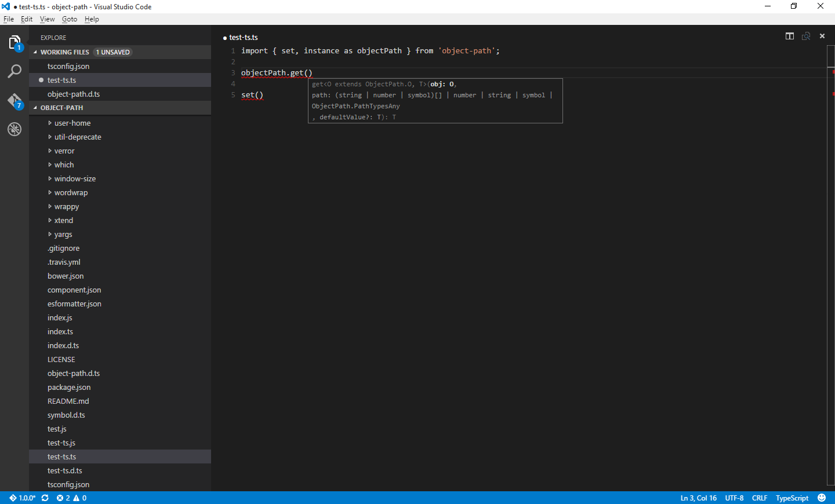Open esformatter.json file

[x=120, y=304]
